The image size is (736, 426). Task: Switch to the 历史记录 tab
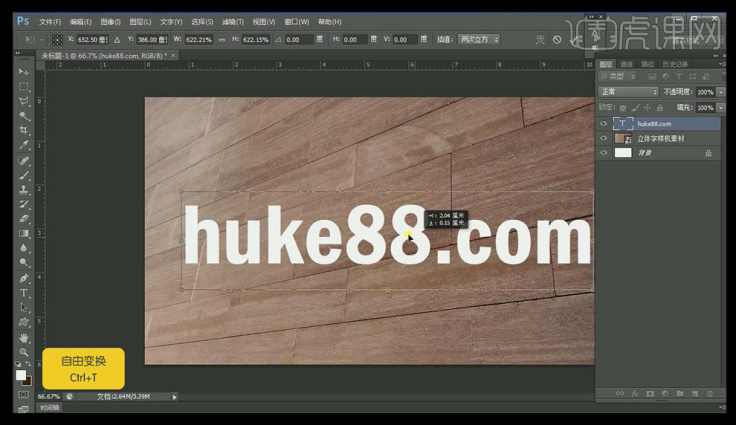pyautogui.click(x=678, y=64)
